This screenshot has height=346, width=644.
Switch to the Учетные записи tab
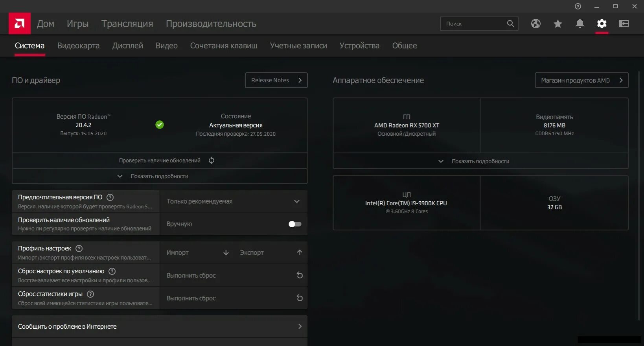tap(298, 46)
